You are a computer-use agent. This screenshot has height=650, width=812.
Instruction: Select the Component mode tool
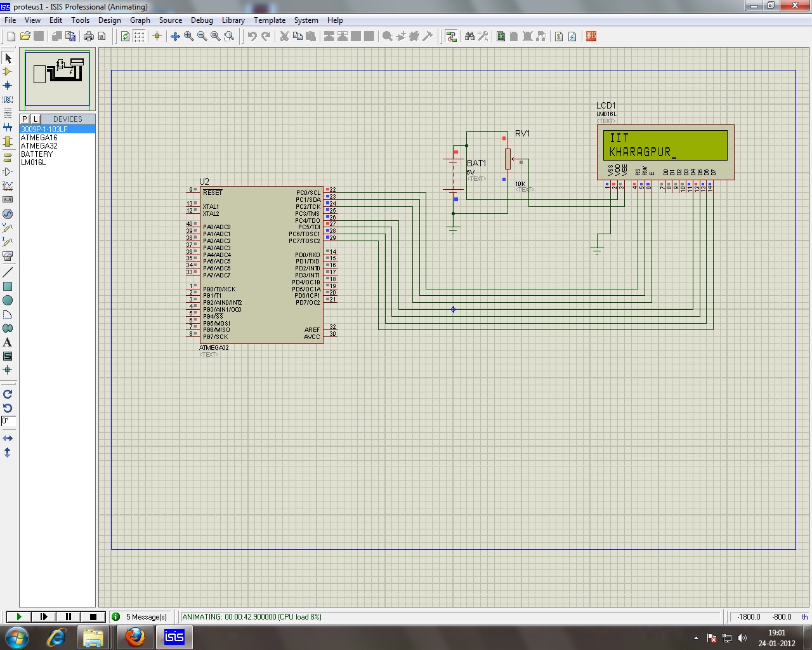pos(8,72)
